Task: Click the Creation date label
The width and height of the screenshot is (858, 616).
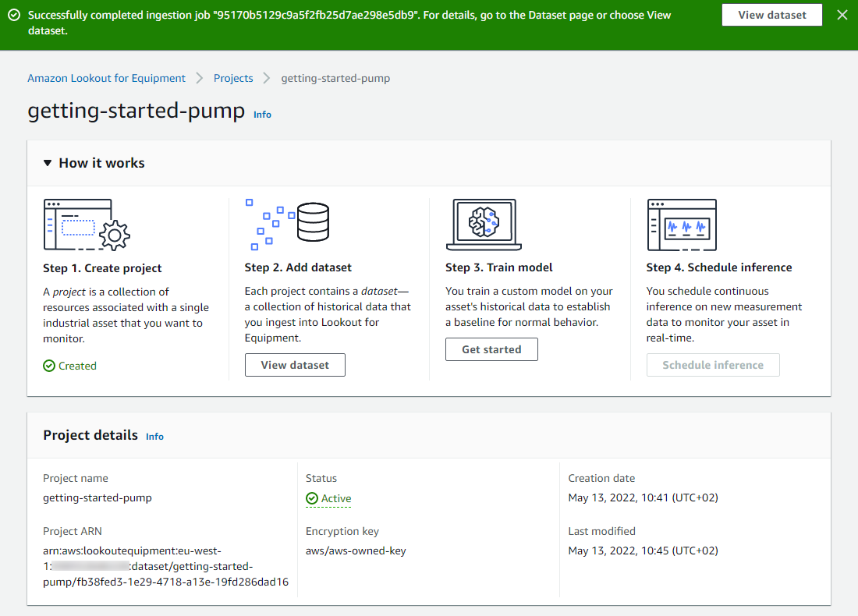Action: point(601,478)
